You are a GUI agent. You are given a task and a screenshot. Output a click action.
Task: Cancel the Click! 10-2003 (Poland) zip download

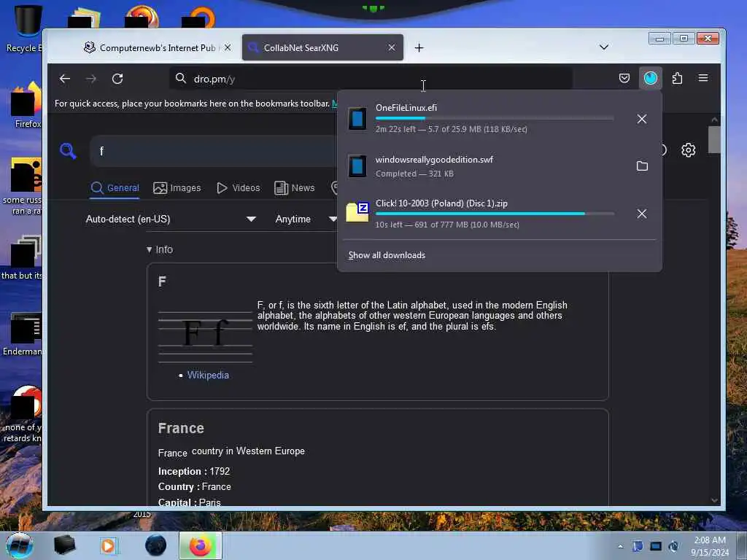coord(642,214)
